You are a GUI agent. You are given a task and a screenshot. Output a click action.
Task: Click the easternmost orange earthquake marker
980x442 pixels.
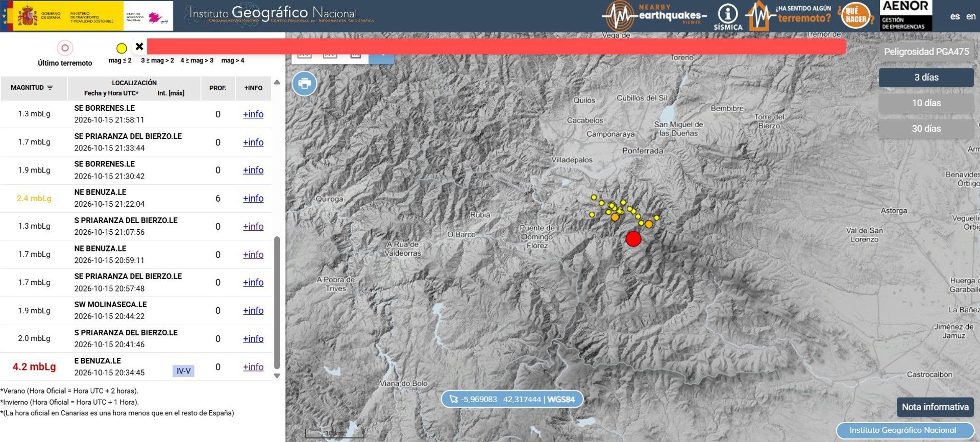point(649,224)
